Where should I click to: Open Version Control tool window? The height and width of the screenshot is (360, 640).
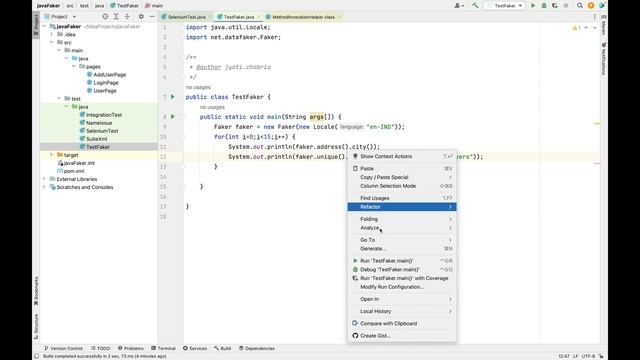63,349
